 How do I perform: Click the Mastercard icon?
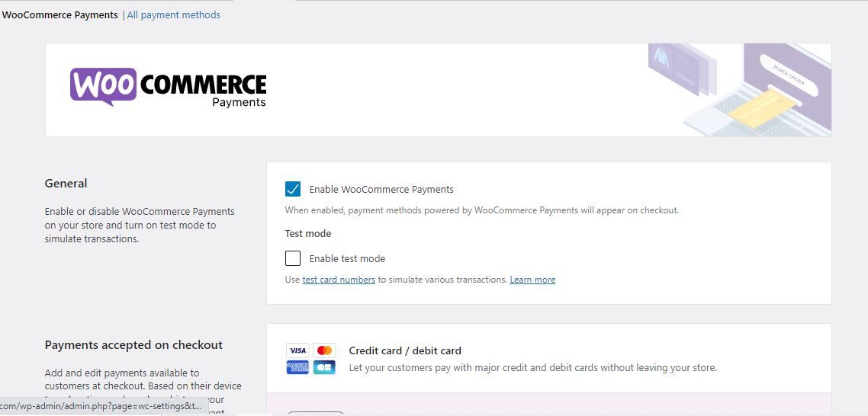324,350
